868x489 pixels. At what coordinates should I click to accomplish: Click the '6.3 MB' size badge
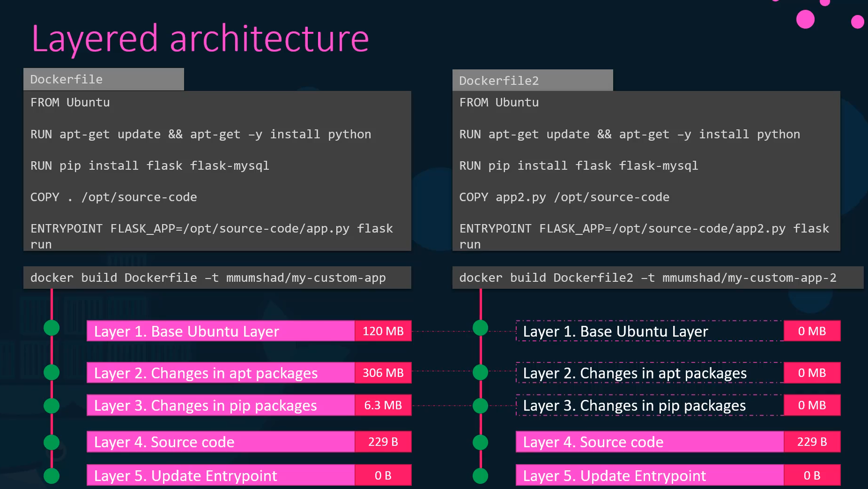[383, 405]
